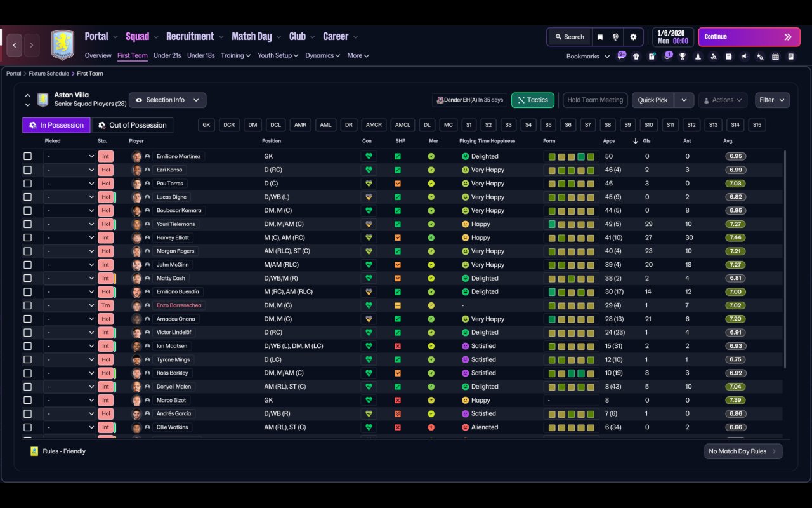Open the document news shortcut icon
The image size is (812, 508).
(x=729, y=57)
